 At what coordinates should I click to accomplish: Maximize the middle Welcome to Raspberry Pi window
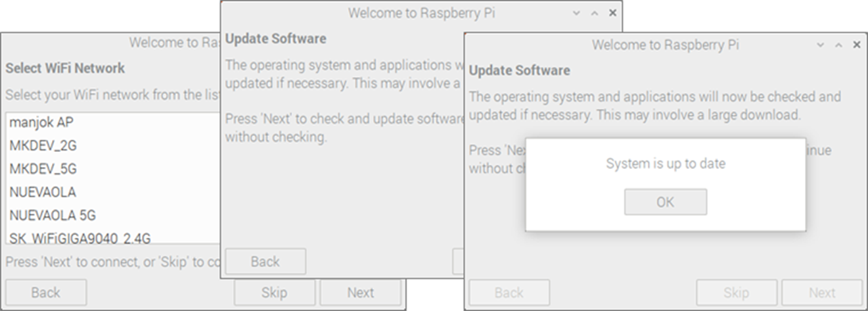[595, 12]
